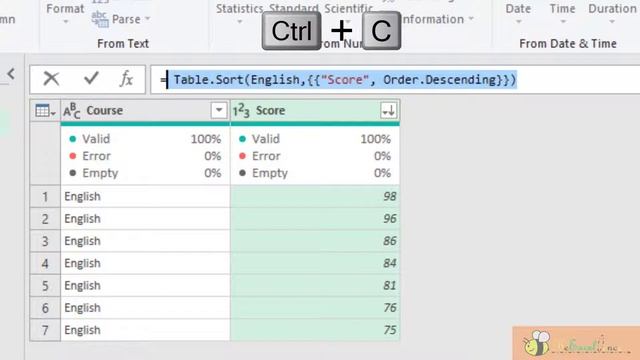The width and height of the screenshot is (640, 360).
Task: Expand the Format dropdown
Action: click(x=65, y=12)
